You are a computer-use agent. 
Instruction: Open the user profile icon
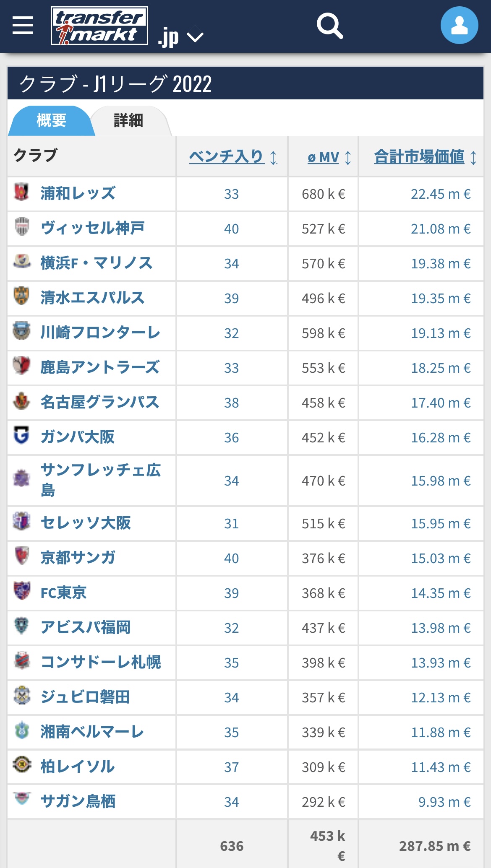coord(459,25)
